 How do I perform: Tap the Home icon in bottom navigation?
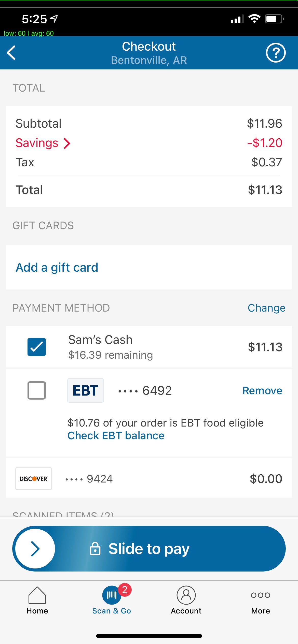[x=37, y=595]
